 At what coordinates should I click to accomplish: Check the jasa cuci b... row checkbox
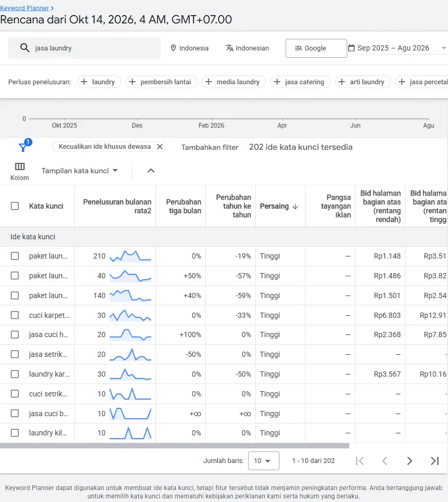click(15, 414)
